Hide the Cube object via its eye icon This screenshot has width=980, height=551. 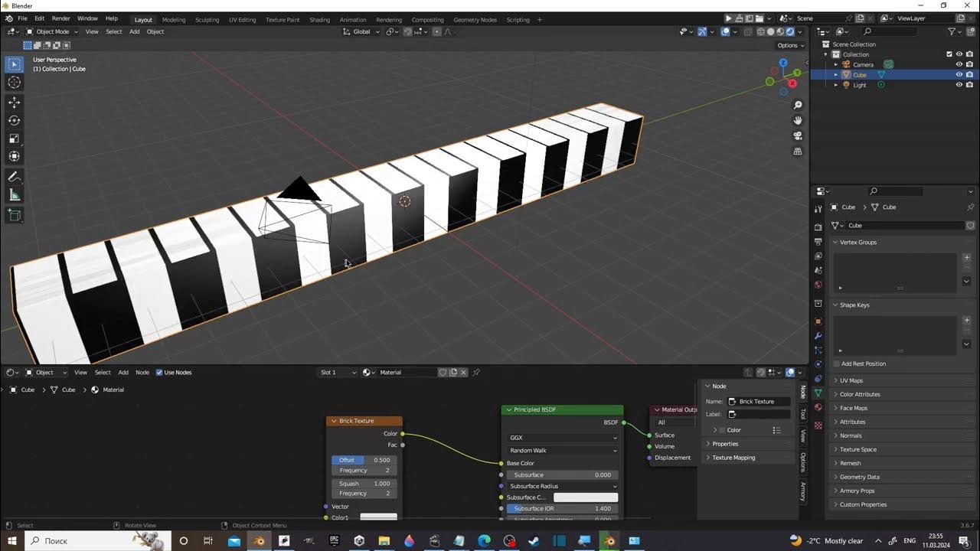click(x=959, y=75)
